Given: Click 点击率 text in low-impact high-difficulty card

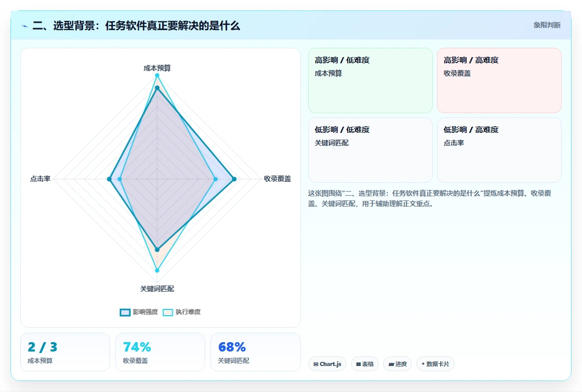Looking at the screenshot, I should tap(454, 143).
